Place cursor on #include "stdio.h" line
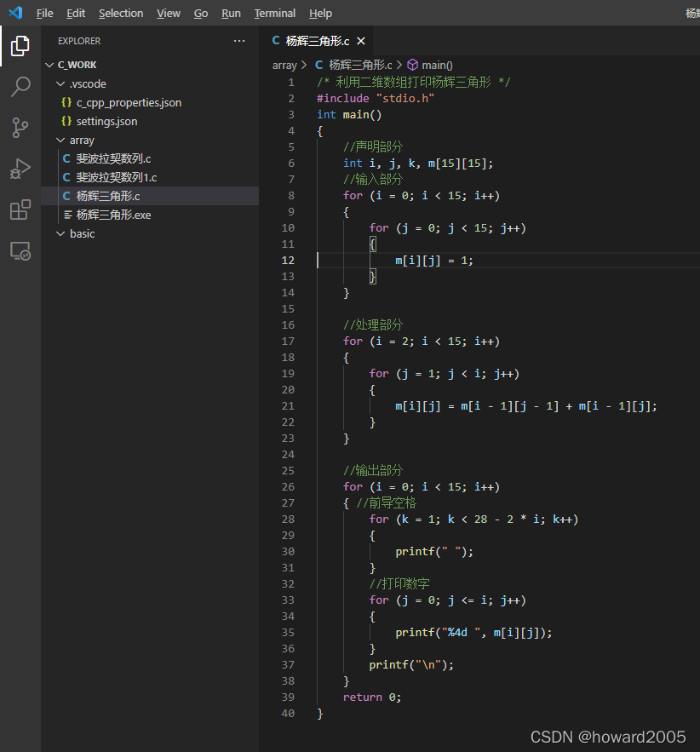Image resolution: width=700 pixels, height=752 pixels. click(376, 98)
